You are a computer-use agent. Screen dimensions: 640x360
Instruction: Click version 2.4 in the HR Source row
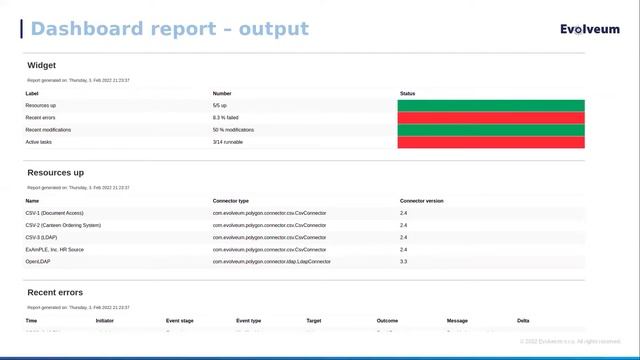point(403,249)
